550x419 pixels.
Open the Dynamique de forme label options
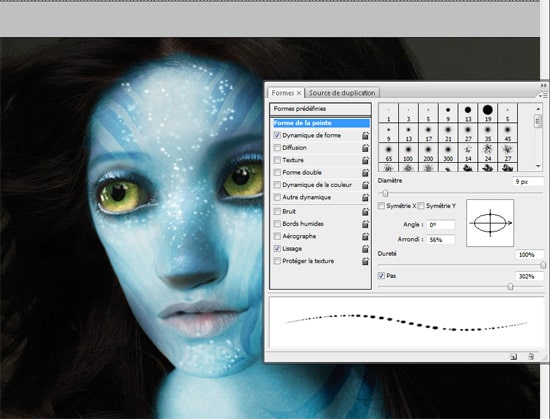click(x=311, y=135)
